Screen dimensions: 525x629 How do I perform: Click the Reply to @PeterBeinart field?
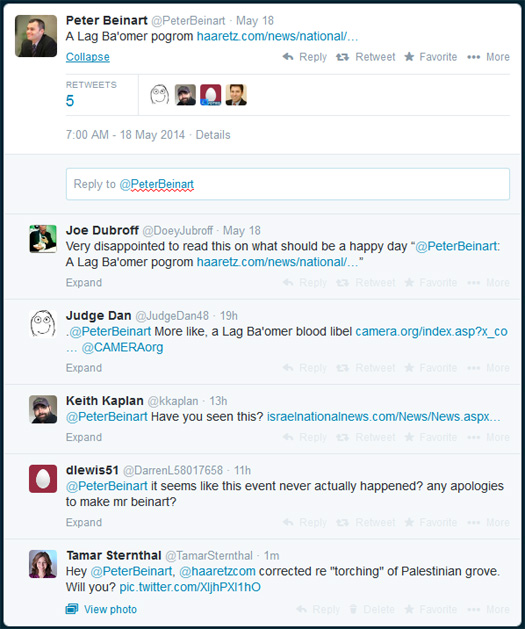pos(288,184)
